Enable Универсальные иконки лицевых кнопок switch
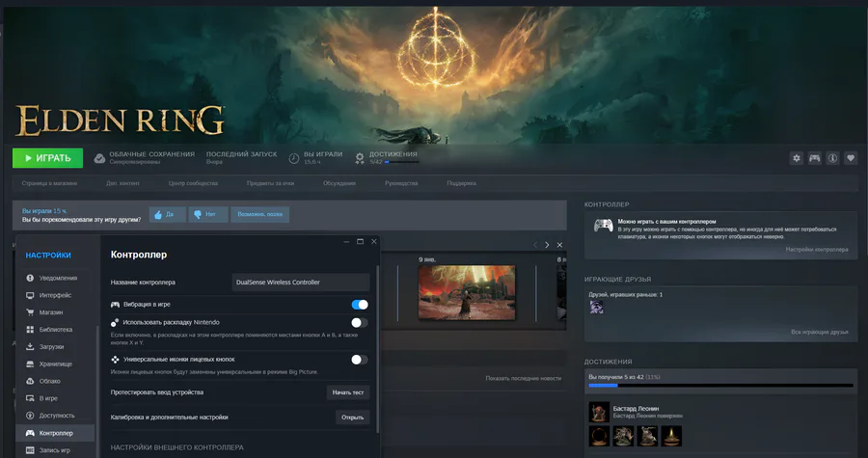The image size is (868, 458). click(360, 360)
